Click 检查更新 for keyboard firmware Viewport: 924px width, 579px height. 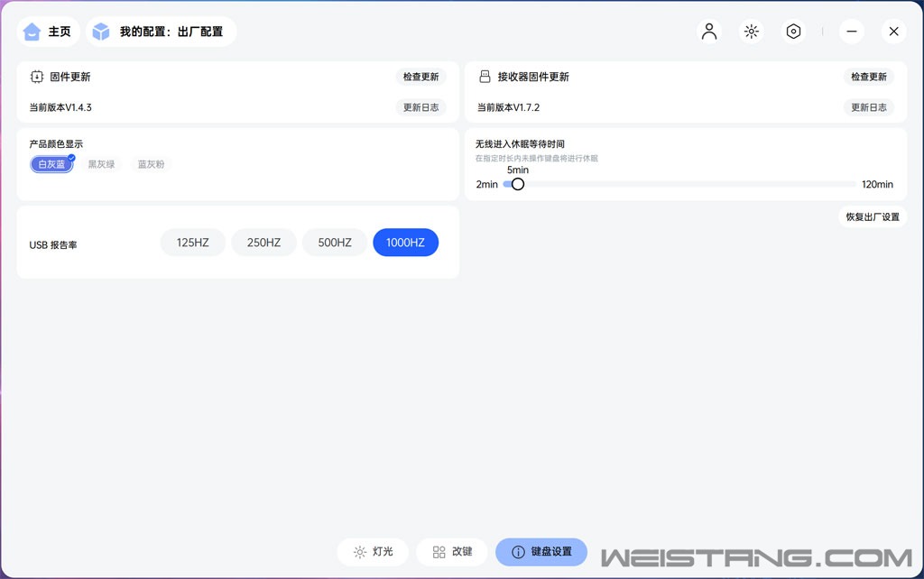[420, 77]
